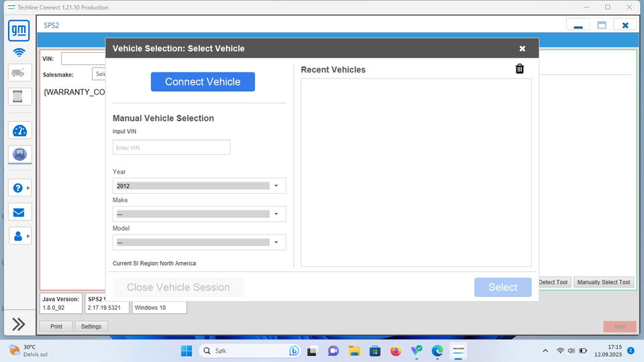Open the notification badge in the tray
The height and width of the screenshot is (362, 644).
point(631,351)
